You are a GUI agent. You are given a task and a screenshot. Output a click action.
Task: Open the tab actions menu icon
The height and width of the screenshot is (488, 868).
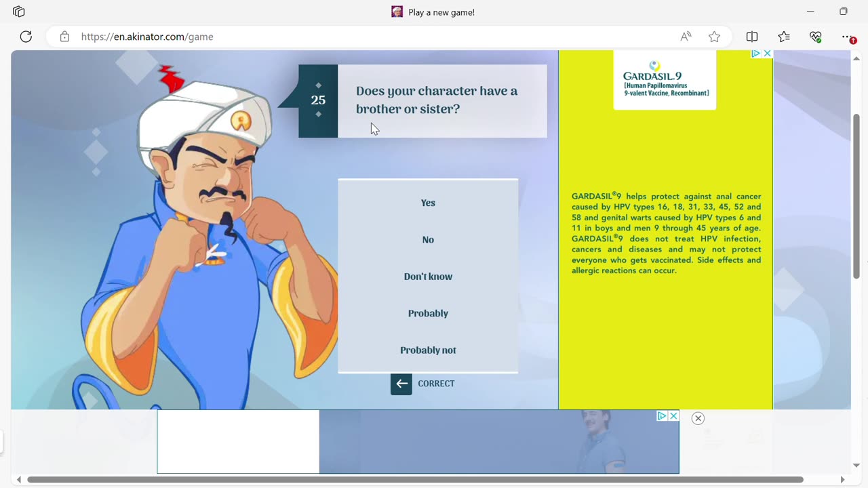click(x=19, y=12)
